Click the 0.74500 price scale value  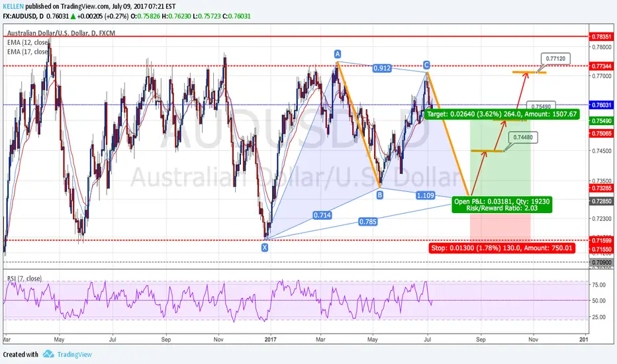click(602, 151)
